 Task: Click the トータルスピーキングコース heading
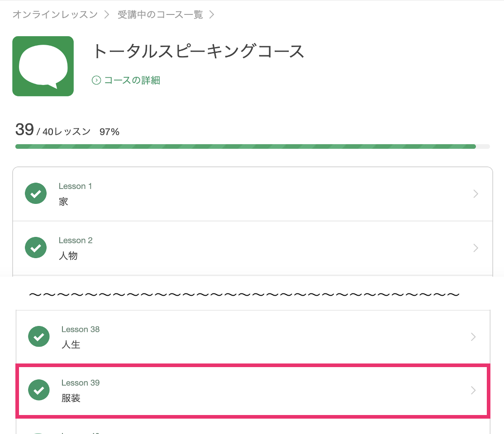click(198, 52)
